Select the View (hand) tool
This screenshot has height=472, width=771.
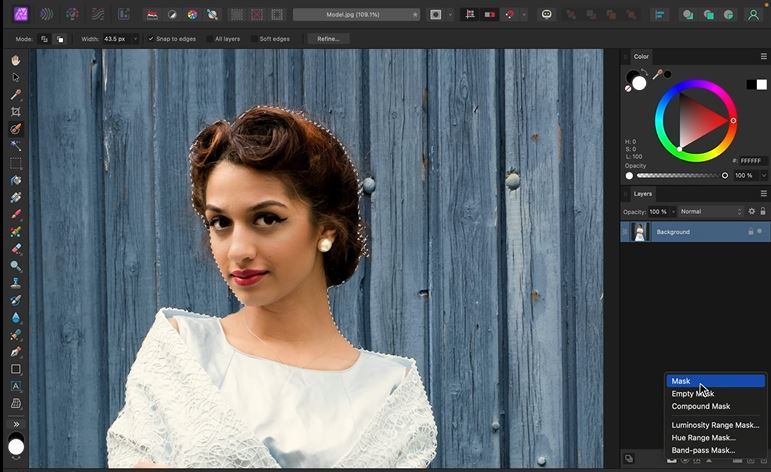[16, 60]
